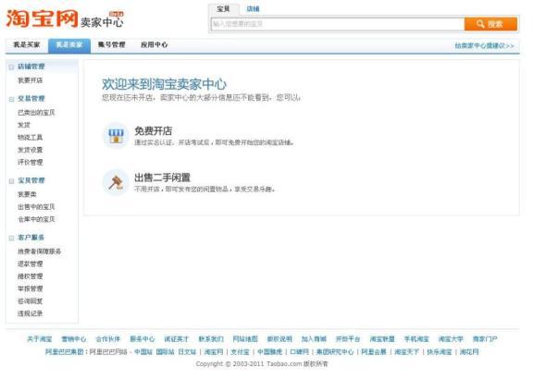Open 消费者保障服务 in the sidebar
Screen dimensions: 546x392
pos(40,251)
